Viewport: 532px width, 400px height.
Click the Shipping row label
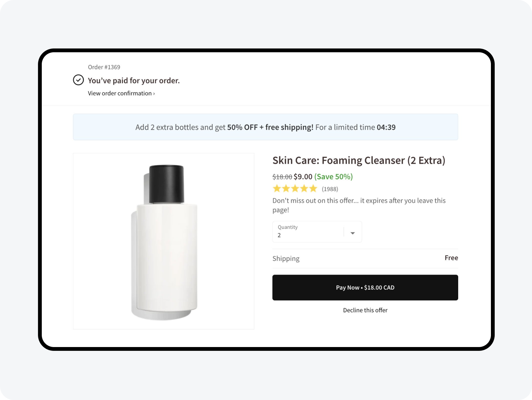(286, 259)
